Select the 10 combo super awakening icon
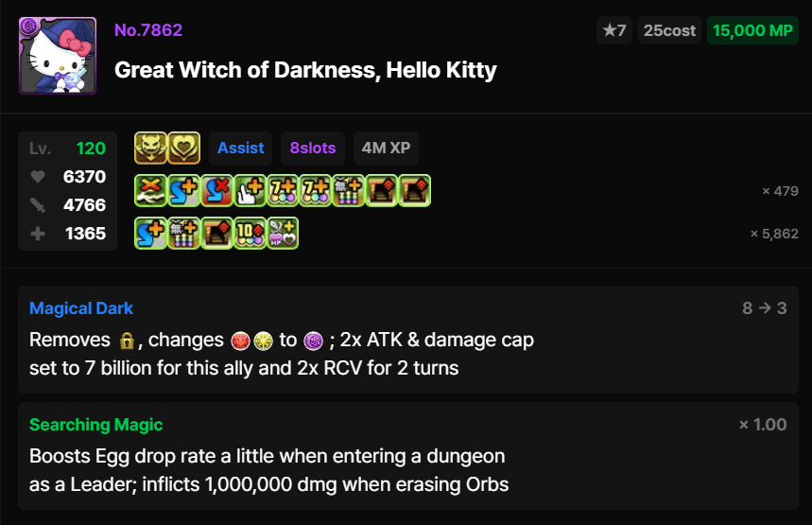812x525 pixels. click(251, 234)
